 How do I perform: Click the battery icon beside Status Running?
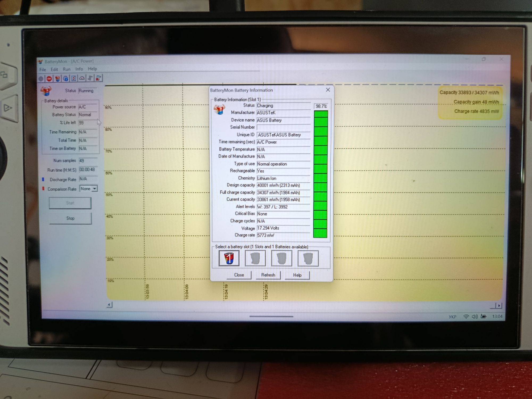click(46, 91)
